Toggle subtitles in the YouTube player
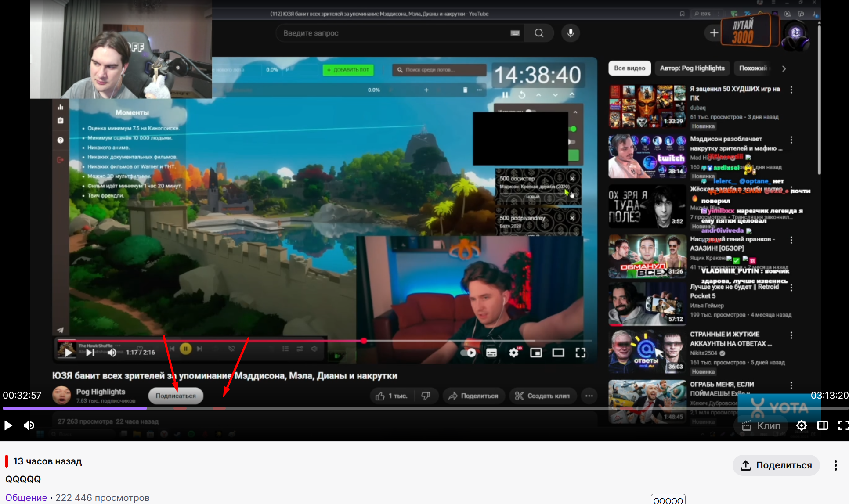 [491, 353]
